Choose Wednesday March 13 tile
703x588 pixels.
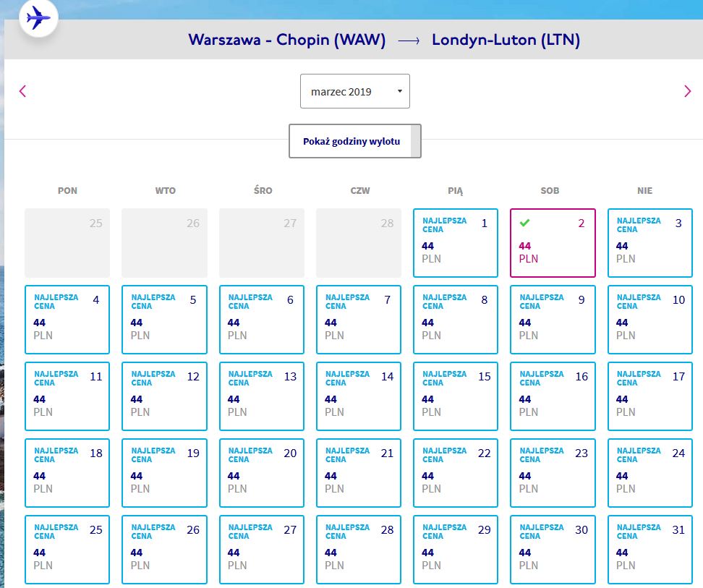coord(262,396)
